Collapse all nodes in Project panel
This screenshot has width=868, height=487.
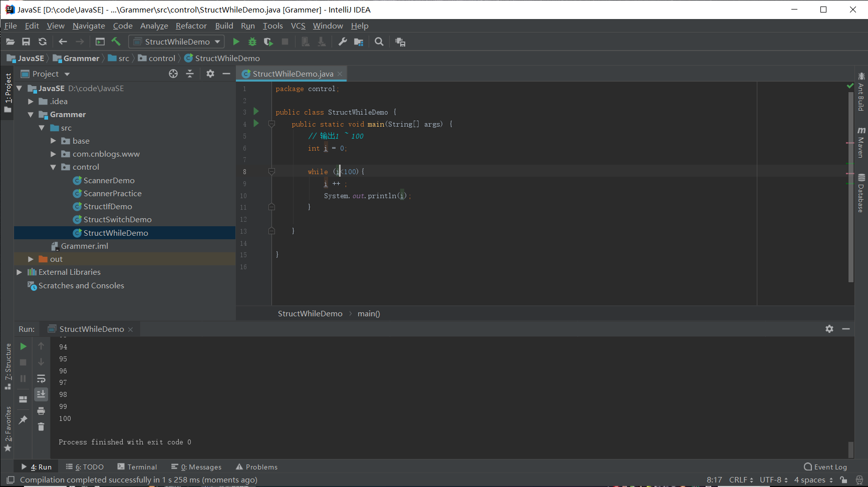click(190, 74)
